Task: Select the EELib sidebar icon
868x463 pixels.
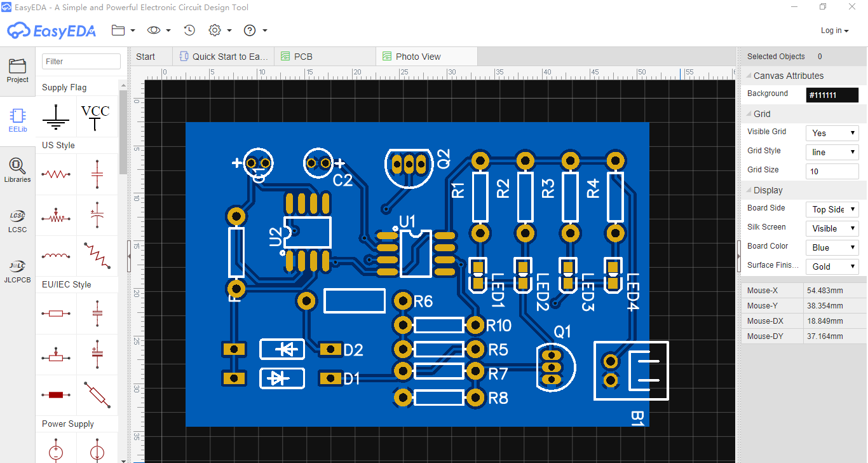Action: (x=17, y=120)
